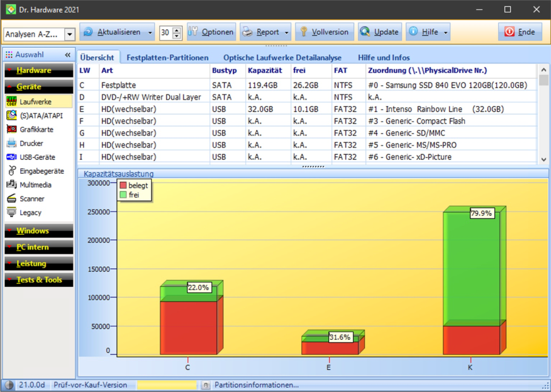The image size is (551, 392).
Task: Click the red belegt bar of drive C
Action: (x=187, y=327)
